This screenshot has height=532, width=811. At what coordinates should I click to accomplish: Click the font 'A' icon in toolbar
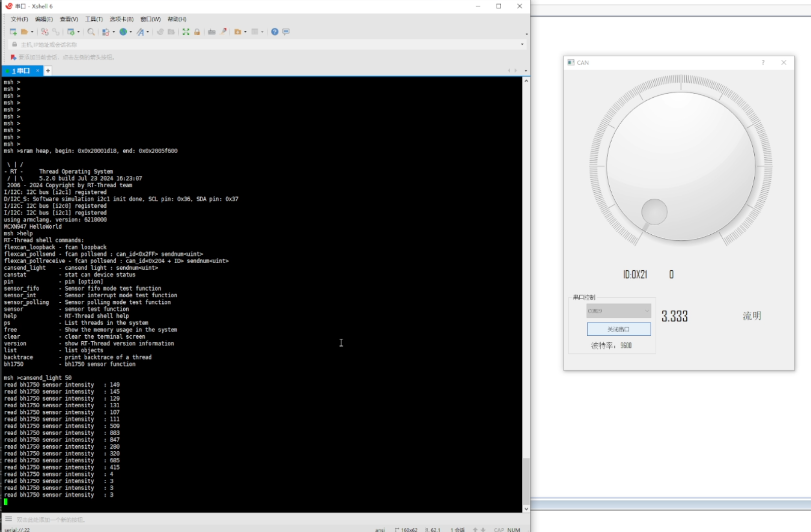(x=140, y=32)
